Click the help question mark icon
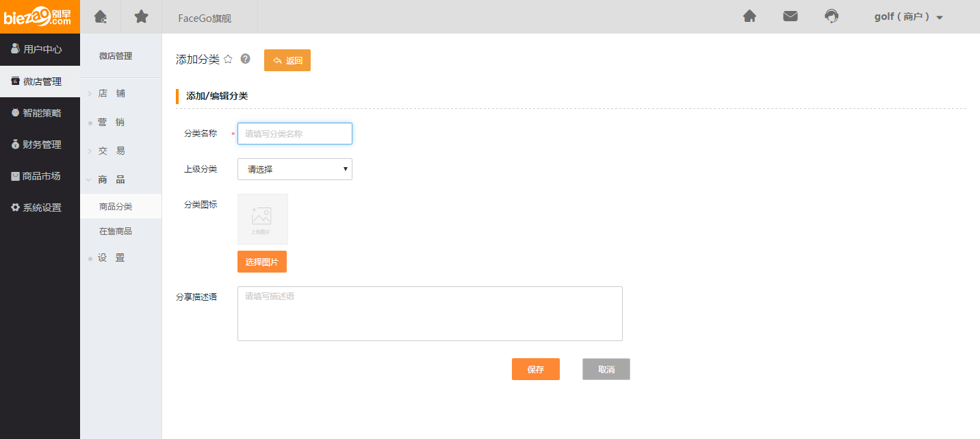The width and height of the screenshot is (980, 439). pos(246,59)
